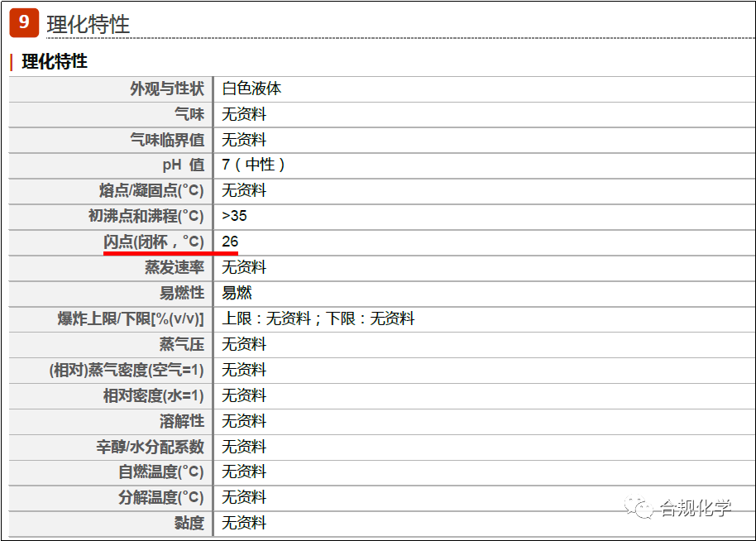Click the 无资料 value of 相对密度(水=1)
The height and width of the screenshot is (541, 756).
[x=244, y=395]
